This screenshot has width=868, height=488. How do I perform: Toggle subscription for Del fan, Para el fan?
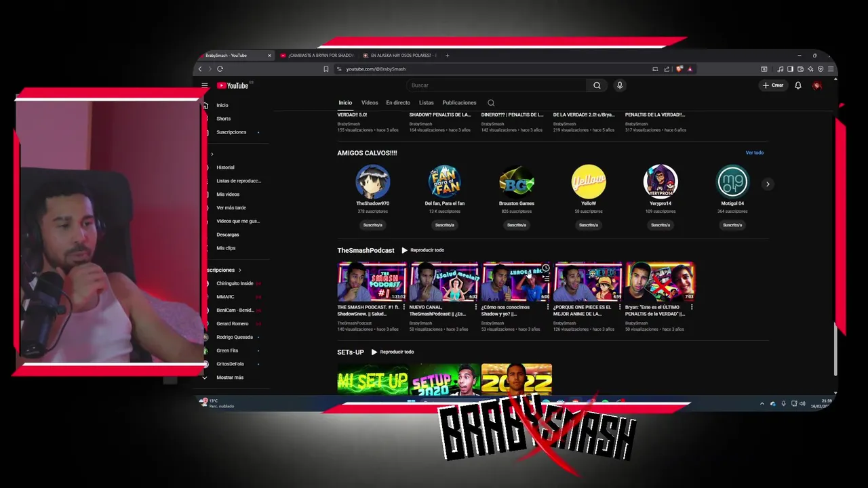click(445, 225)
